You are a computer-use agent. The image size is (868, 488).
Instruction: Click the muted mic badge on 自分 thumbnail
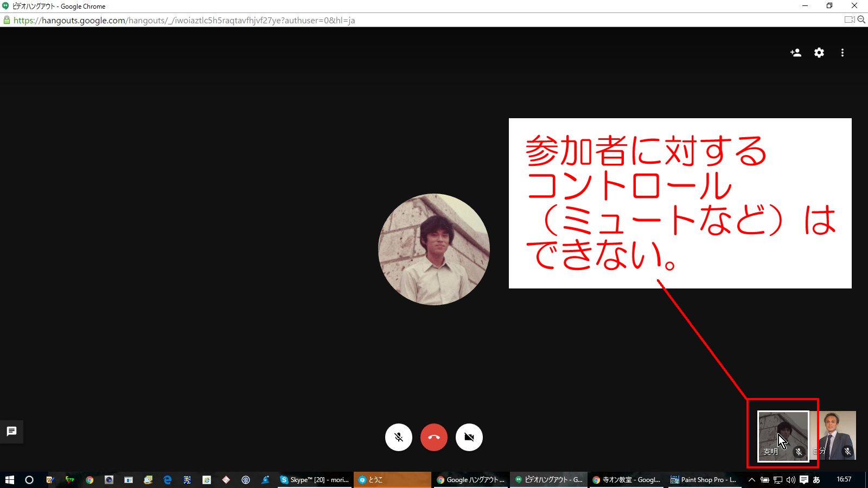click(x=847, y=451)
